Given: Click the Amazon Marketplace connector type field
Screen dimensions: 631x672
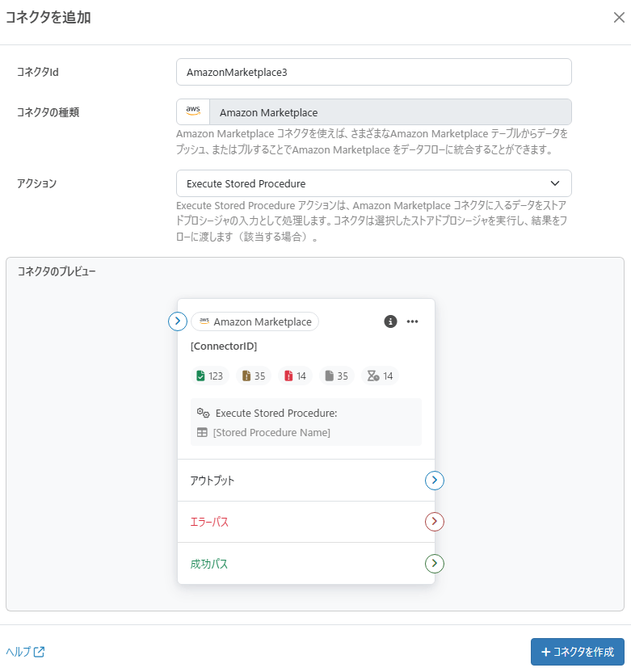Looking at the screenshot, I should point(374,111).
